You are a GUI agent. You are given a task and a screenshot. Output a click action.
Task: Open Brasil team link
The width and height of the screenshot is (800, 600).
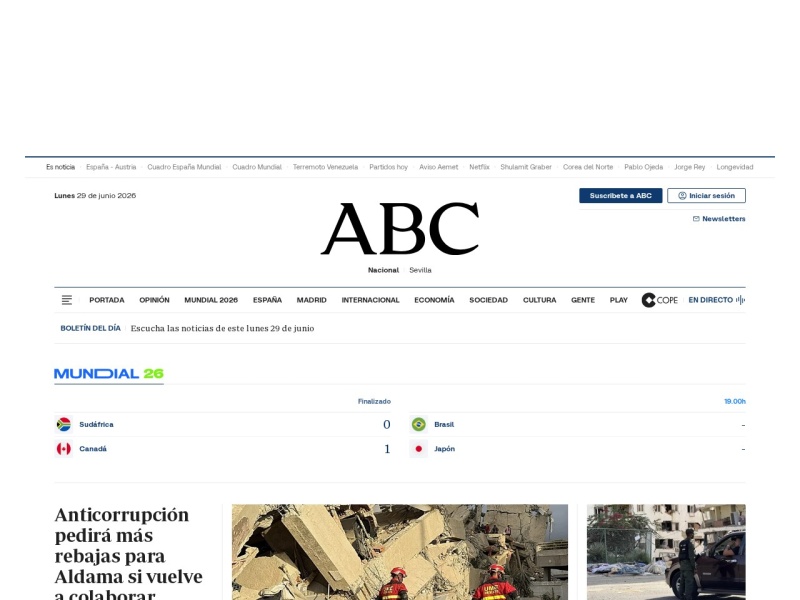(x=444, y=424)
